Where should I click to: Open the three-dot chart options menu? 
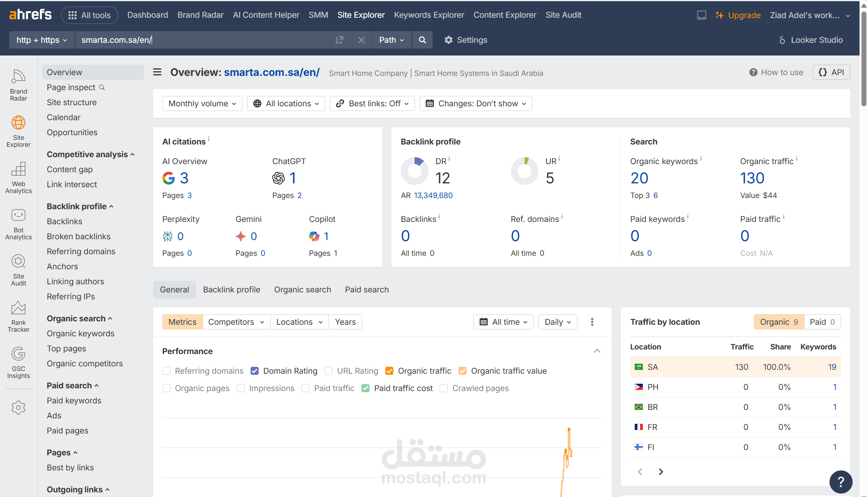592,322
